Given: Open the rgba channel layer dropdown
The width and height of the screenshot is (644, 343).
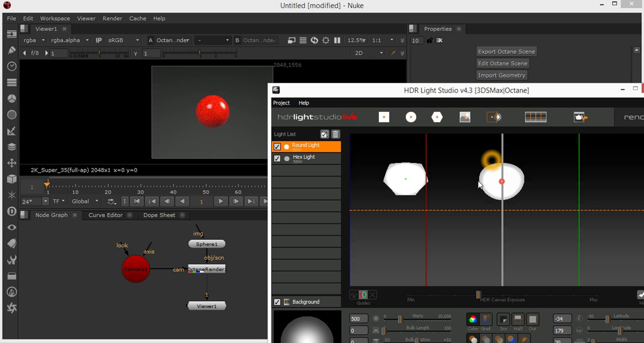Looking at the screenshot, I should [x=34, y=40].
